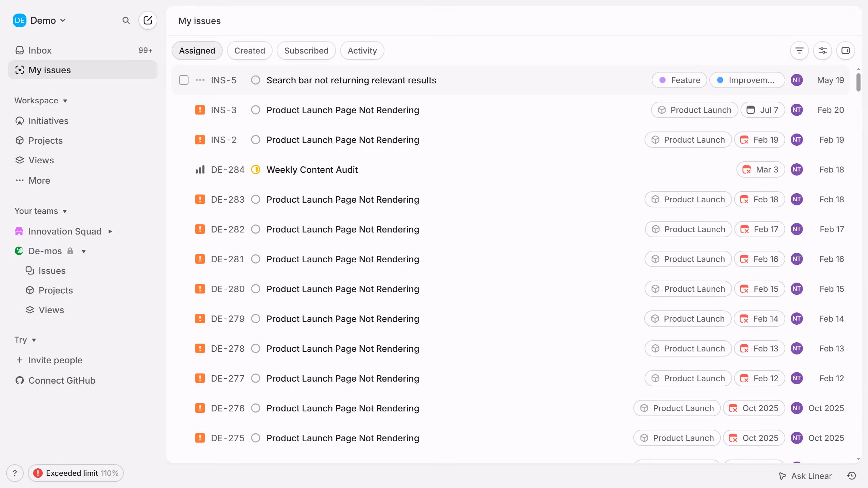This screenshot has height=488, width=868.
Task: Change status circle of DE-275
Action: pos(256,438)
